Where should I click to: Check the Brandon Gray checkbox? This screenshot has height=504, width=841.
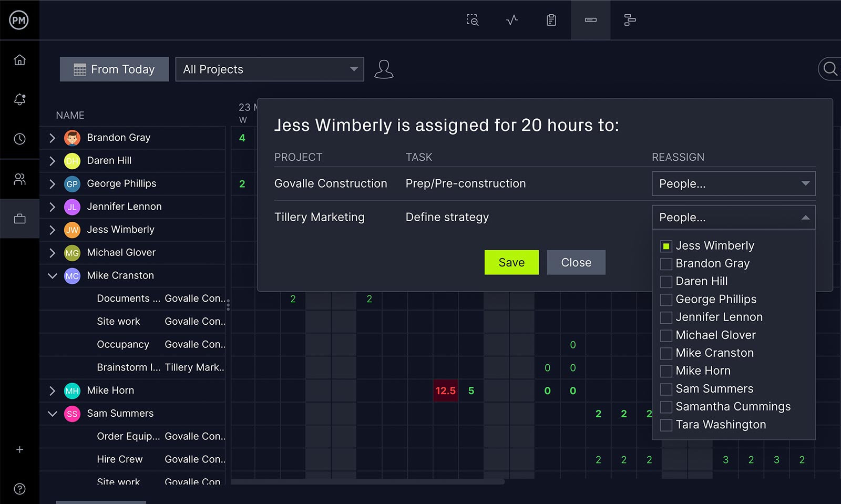pyautogui.click(x=666, y=263)
